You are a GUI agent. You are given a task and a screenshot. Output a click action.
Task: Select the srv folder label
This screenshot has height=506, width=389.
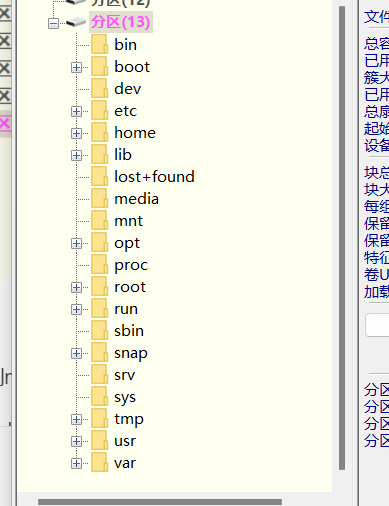pos(124,375)
